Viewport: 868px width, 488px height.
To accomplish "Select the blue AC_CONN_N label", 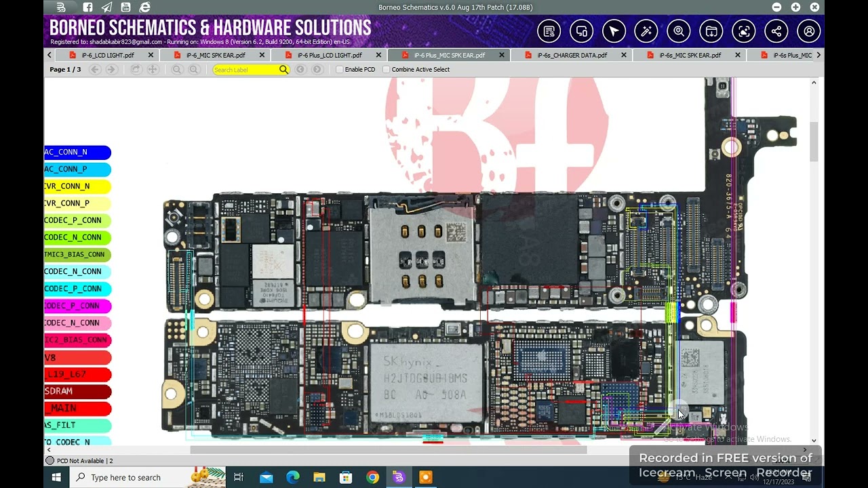I will click(x=77, y=152).
